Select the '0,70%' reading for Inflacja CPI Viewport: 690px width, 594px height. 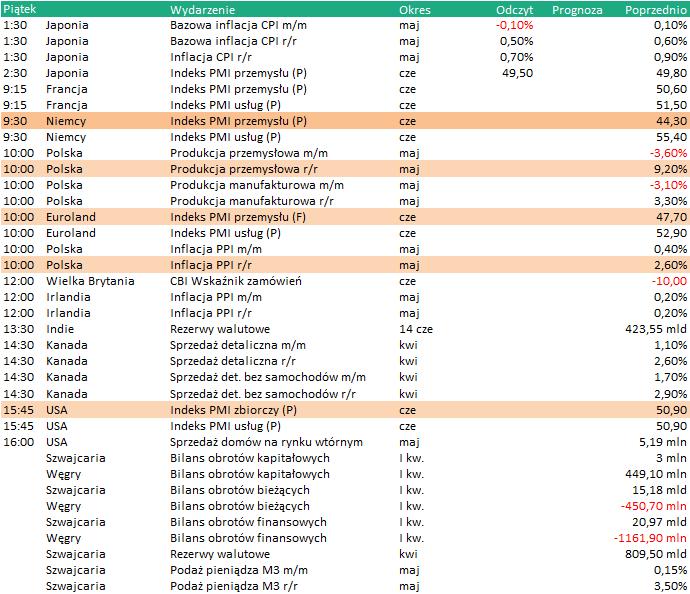(516, 57)
